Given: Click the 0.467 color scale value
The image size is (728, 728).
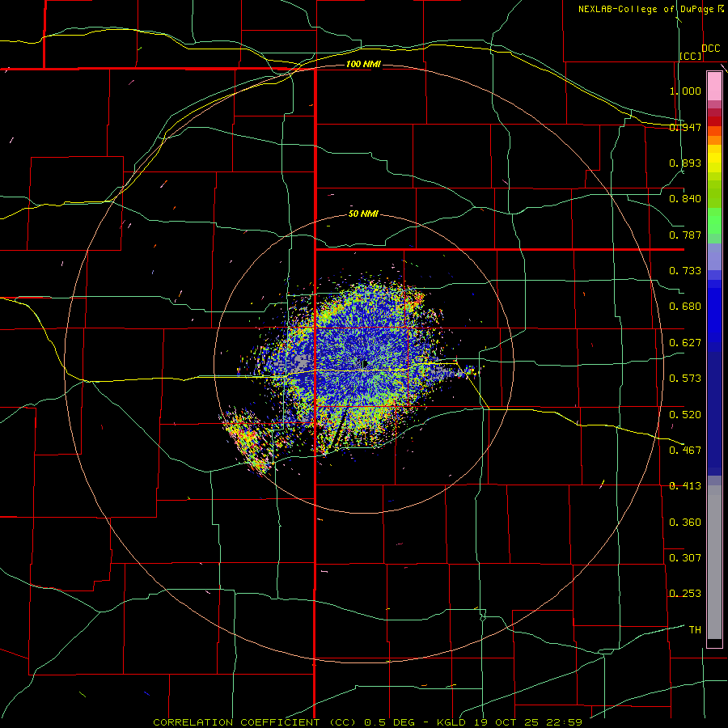Looking at the screenshot, I should [x=685, y=451].
